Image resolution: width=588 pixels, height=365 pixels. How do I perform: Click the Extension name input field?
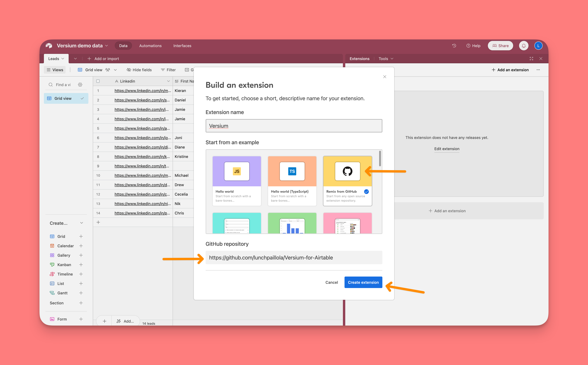(x=294, y=126)
